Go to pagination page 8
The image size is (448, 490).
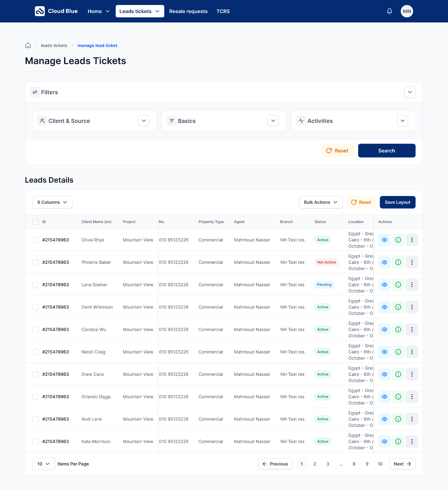pyautogui.click(x=354, y=464)
